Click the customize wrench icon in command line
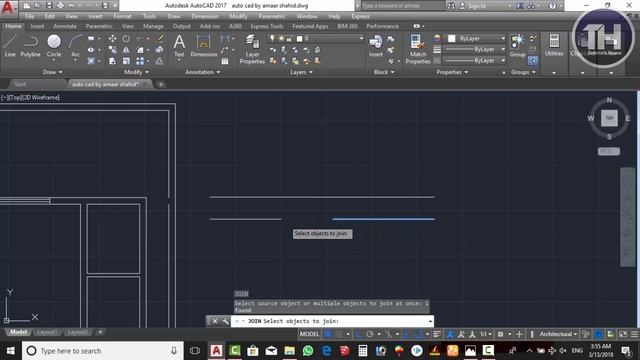640x360 pixels. pos(225,321)
